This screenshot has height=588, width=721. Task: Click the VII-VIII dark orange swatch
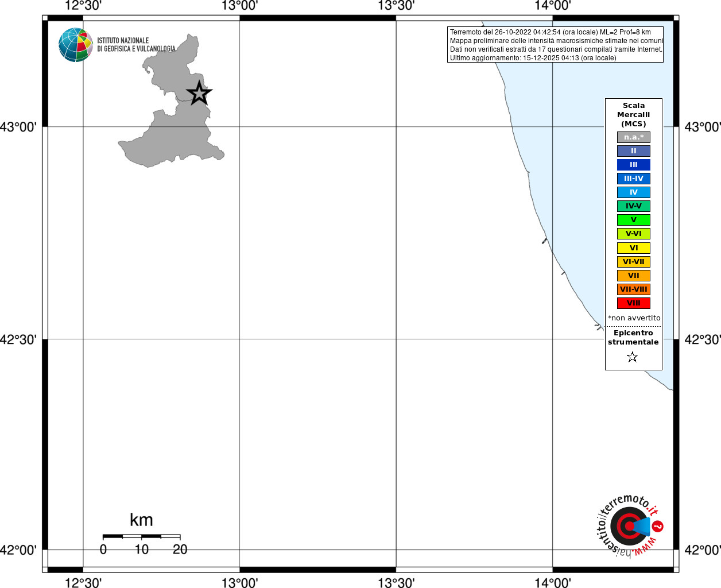[x=634, y=289]
